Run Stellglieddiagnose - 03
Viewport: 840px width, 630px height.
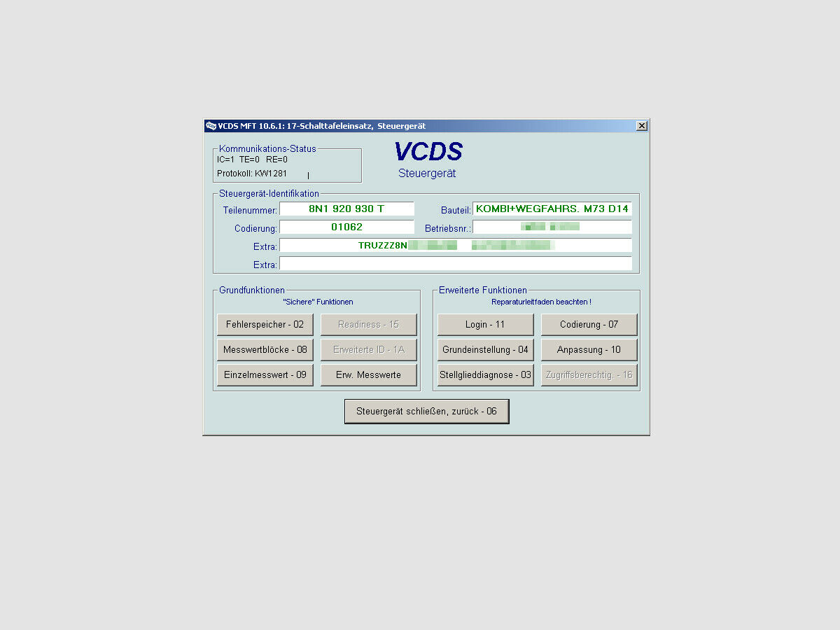485,375
